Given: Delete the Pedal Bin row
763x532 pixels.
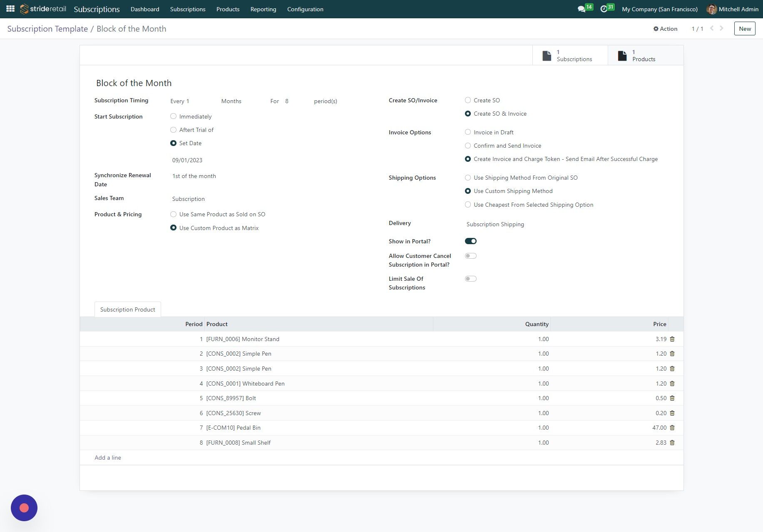Looking at the screenshot, I should pos(672,428).
